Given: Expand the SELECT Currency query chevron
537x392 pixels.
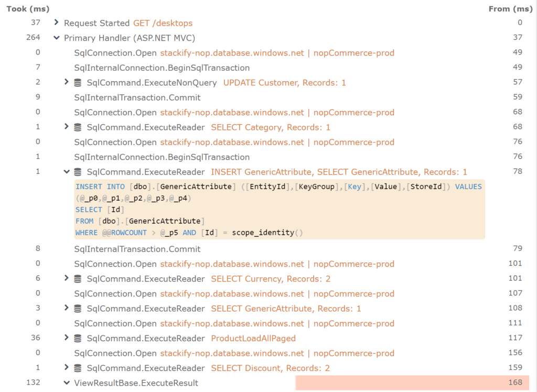Looking at the screenshot, I should click(x=67, y=278).
